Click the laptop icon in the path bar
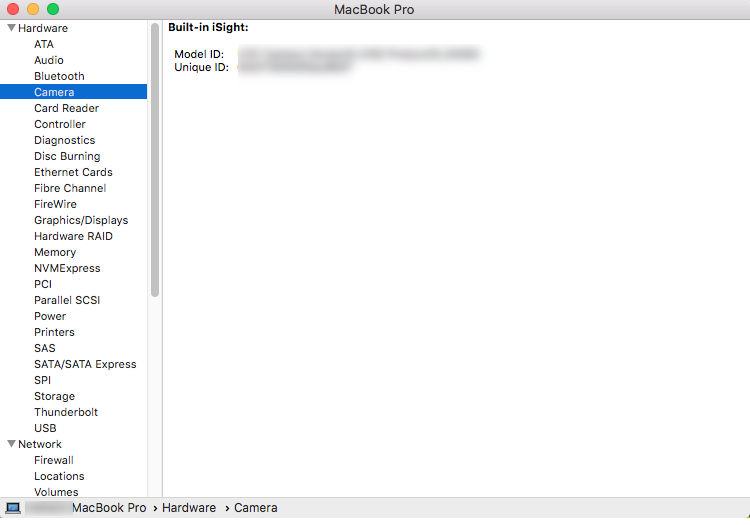The width and height of the screenshot is (750, 525). [13, 508]
